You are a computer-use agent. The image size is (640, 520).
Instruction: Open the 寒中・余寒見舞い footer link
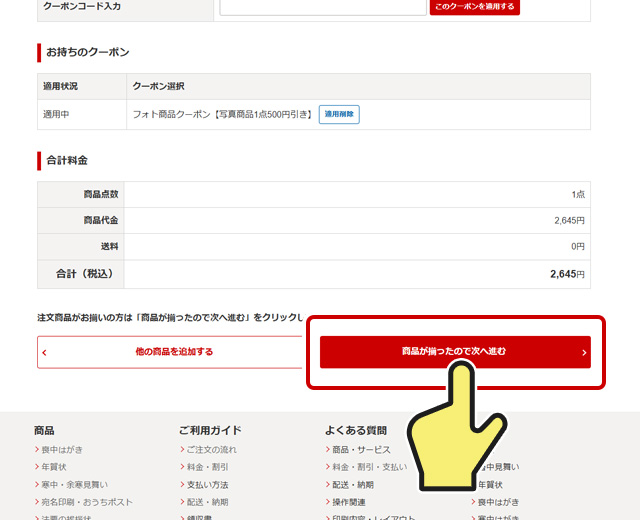[74, 484]
